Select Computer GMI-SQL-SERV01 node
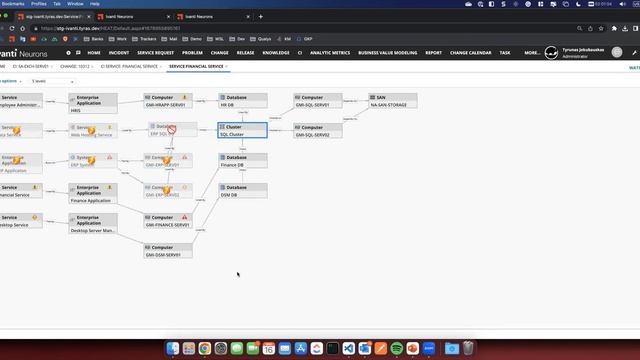Screen dimensions: 640x360 [318, 101]
